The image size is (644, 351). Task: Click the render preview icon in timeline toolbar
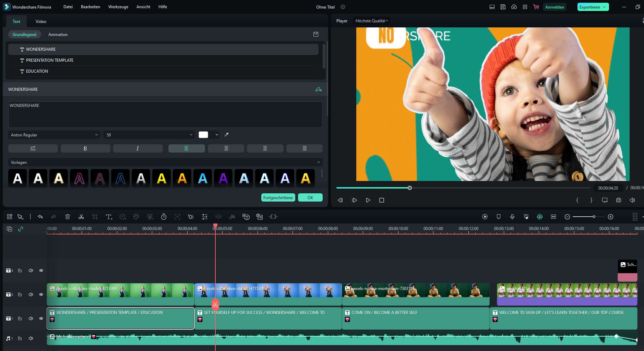point(485,217)
